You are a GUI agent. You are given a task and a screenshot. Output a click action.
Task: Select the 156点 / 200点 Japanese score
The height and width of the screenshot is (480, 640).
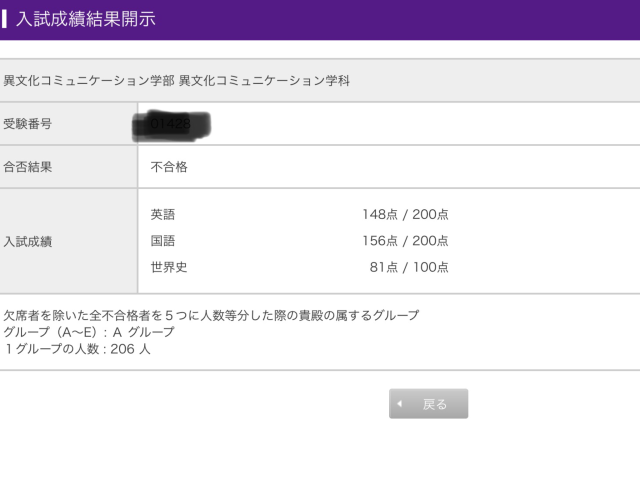tap(405, 241)
